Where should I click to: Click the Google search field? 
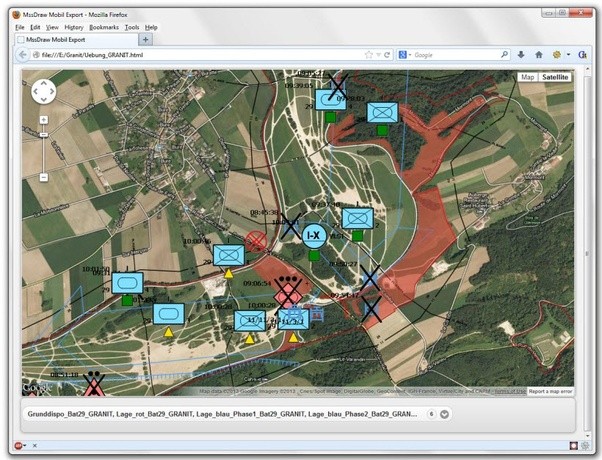[456, 55]
